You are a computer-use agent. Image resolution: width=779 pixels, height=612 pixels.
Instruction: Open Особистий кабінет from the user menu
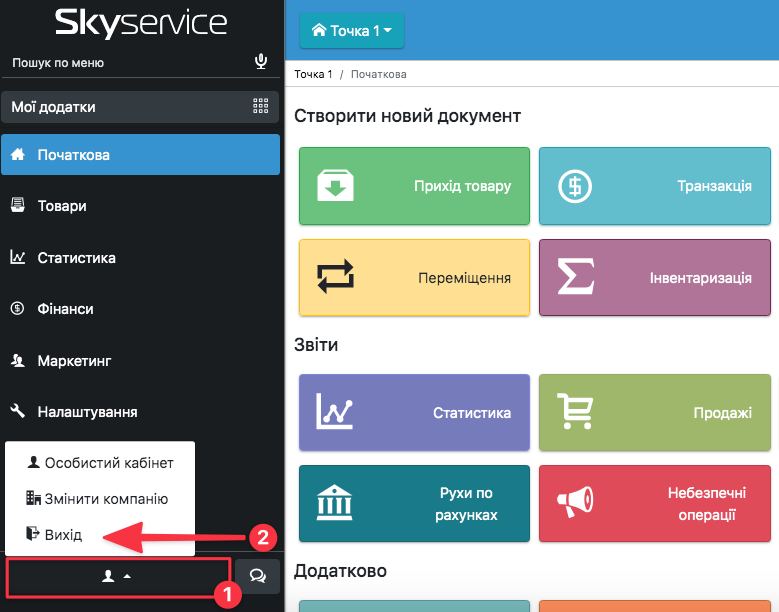108,463
